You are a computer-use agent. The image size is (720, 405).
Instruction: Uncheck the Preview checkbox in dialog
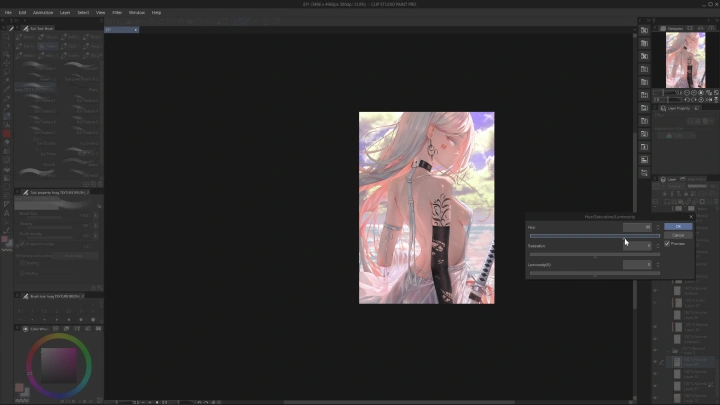point(667,244)
